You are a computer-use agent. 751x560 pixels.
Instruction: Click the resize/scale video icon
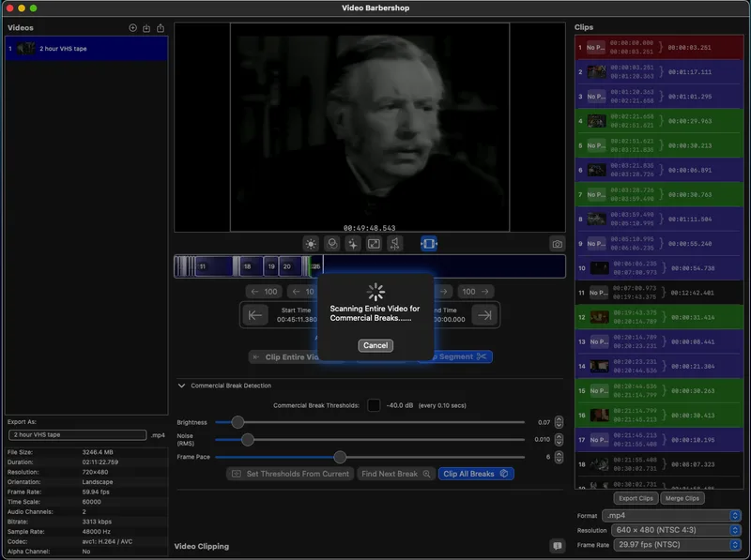point(373,244)
